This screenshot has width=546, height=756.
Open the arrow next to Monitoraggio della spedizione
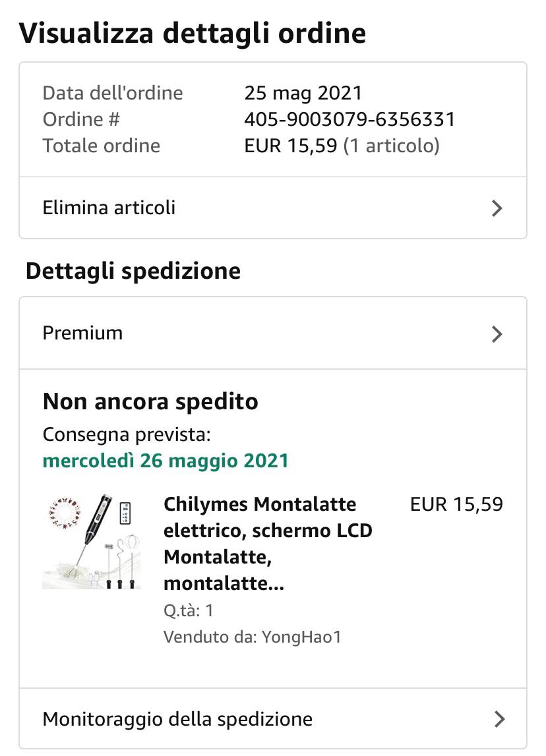pyautogui.click(x=499, y=718)
